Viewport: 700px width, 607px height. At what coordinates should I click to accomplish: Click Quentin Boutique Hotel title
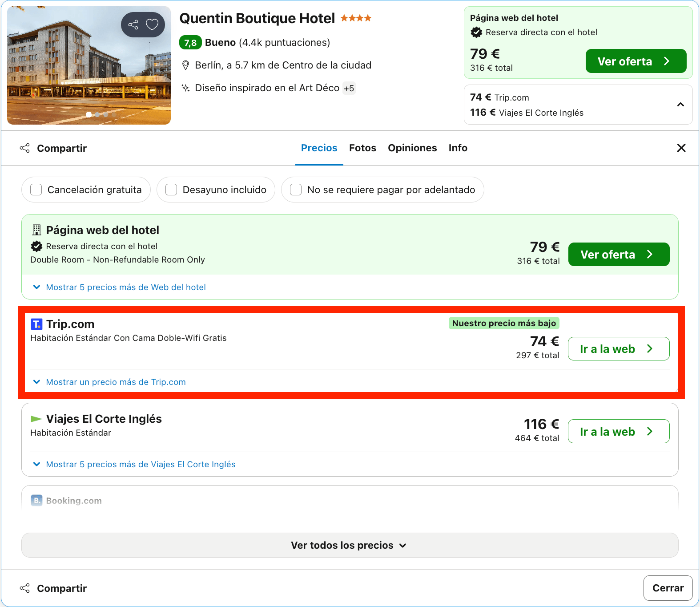pyautogui.click(x=257, y=18)
